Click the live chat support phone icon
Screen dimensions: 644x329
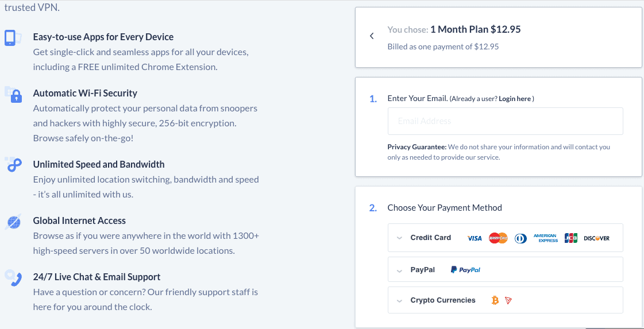pos(13,278)
